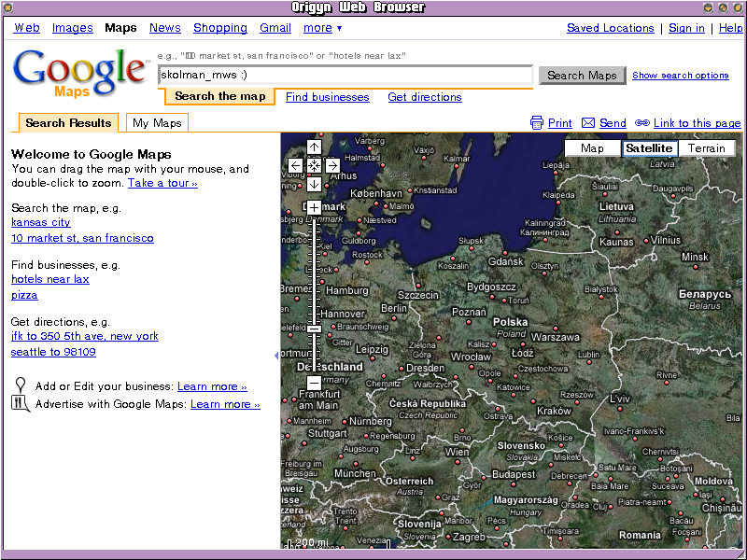Screen dimensions: 747x560
Task: Open the My Maps tab
Action: (x=157, y=123)
